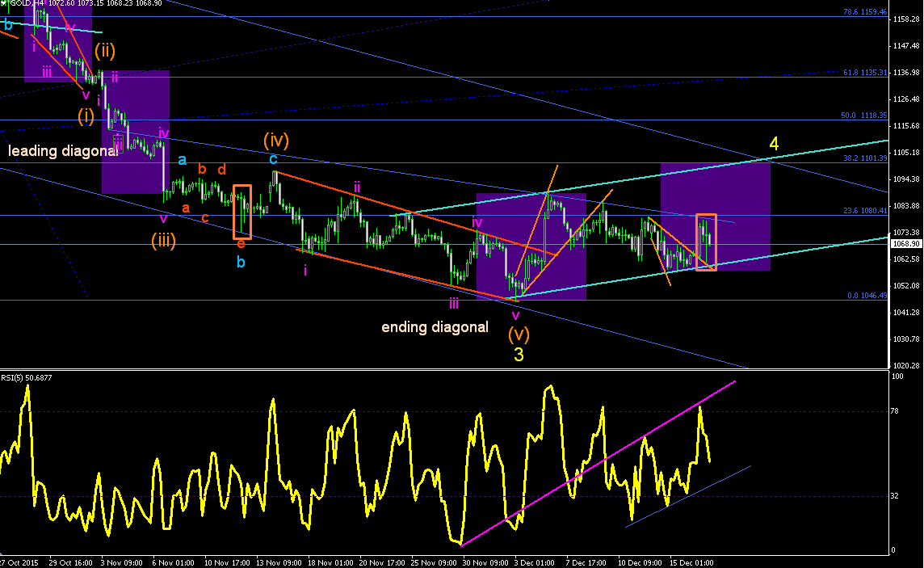The width and height of the screenshot is (924, 568).
Task: Click Fibonacci level '50.0 1118.35'
Action: pos(863,116)
